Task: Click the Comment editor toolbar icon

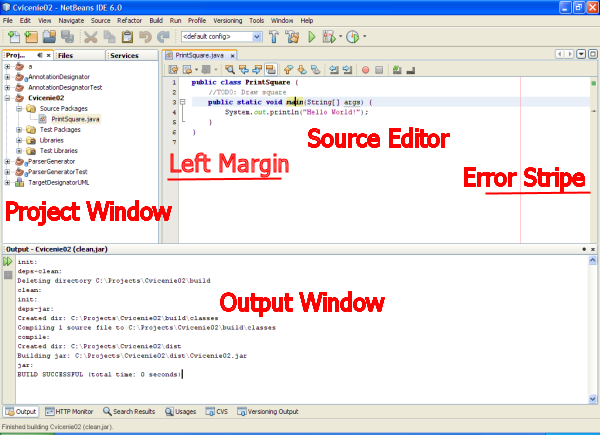Action: tap(397, 69)
